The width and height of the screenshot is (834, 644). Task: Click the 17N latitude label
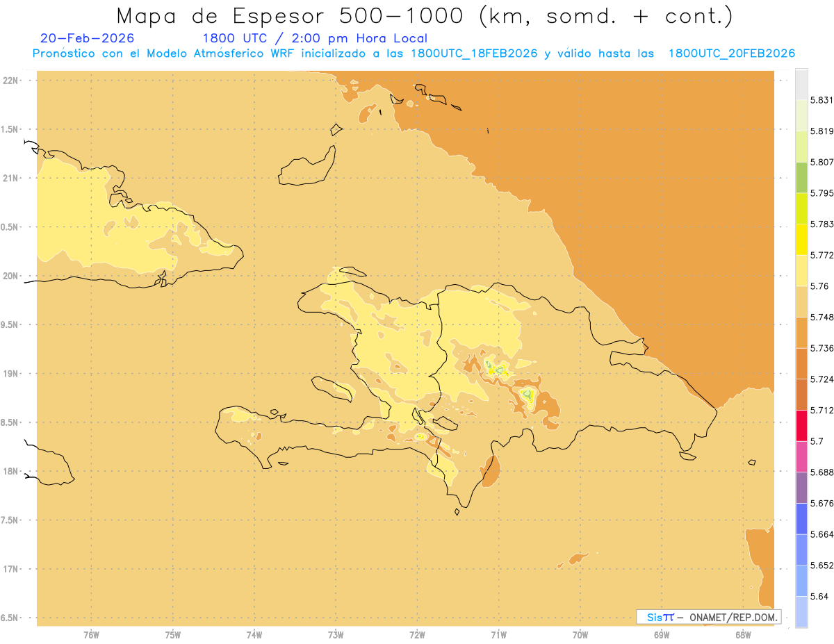coord(11,569)
